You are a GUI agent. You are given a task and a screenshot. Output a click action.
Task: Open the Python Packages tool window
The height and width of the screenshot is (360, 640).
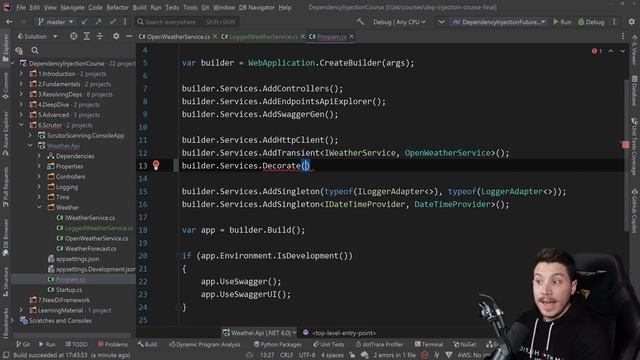[279, 344]
